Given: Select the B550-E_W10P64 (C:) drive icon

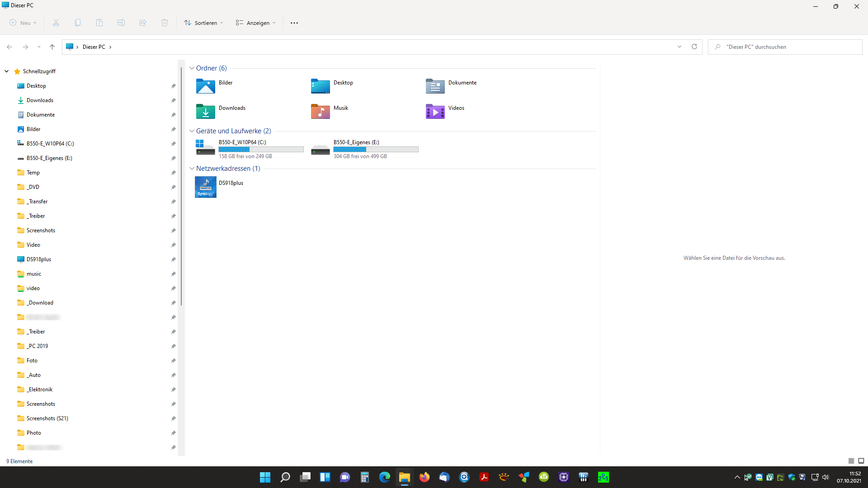Looking at the screenshot, I should 205,147.
